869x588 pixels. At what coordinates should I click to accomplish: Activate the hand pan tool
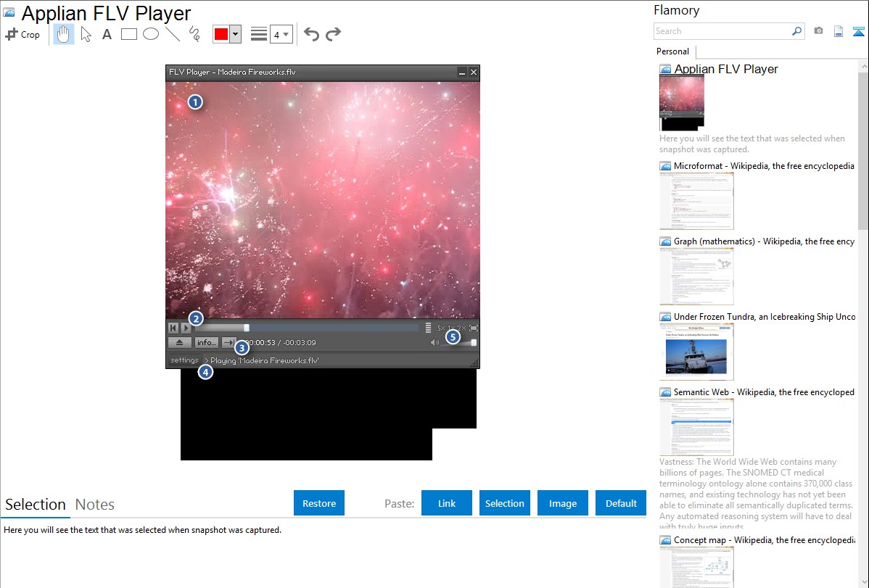[63, 34]
